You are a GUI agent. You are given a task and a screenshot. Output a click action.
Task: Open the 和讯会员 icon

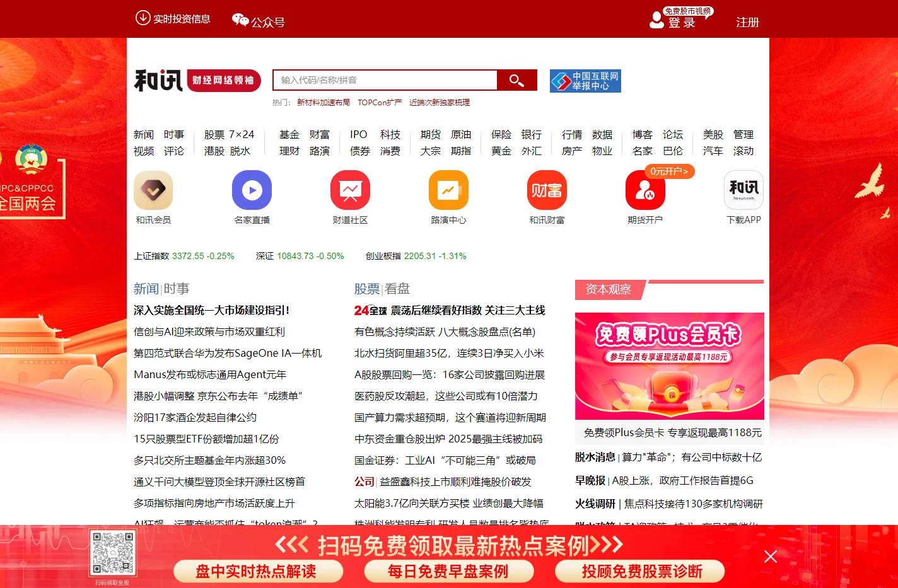coord(153,190)
